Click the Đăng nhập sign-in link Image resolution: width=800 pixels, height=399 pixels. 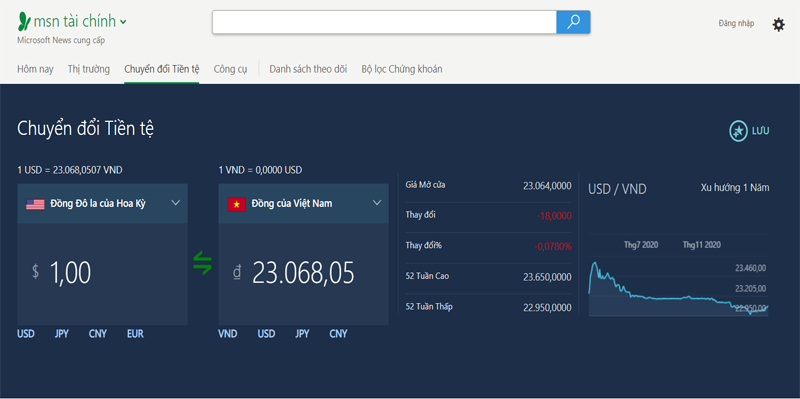[736, 23]
